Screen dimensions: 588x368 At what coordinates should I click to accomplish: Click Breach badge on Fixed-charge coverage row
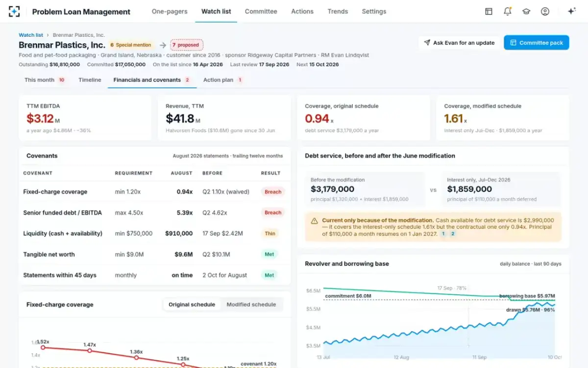tap(273, 192)
